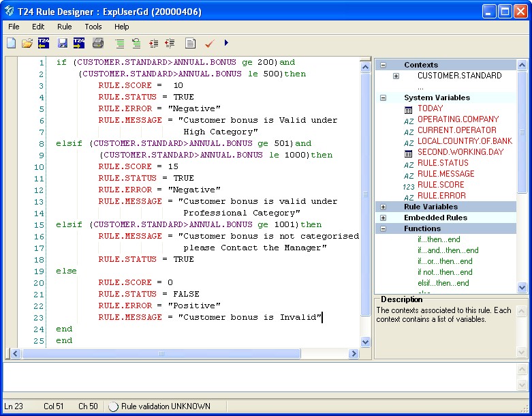The width and height of the screenshot is (532, 416).
Task: Open the Help menu
Action: 121,27
